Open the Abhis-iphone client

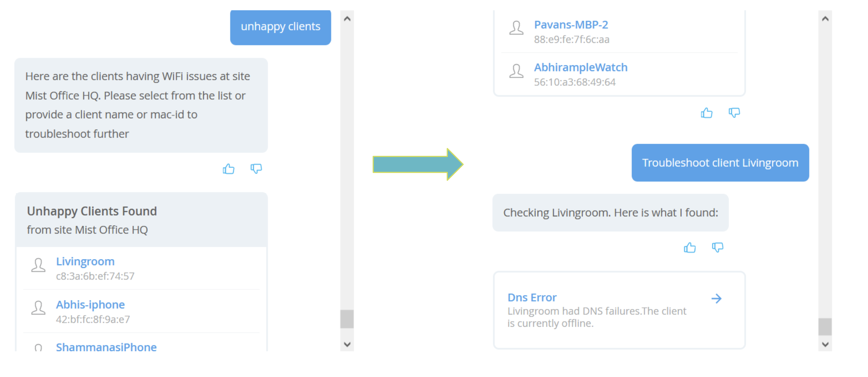point(90,304)
